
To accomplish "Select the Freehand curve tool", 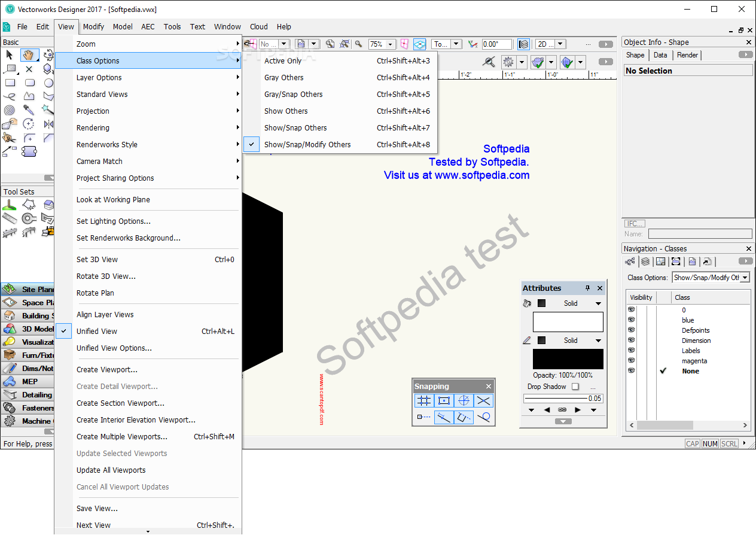I will (10, 96).
